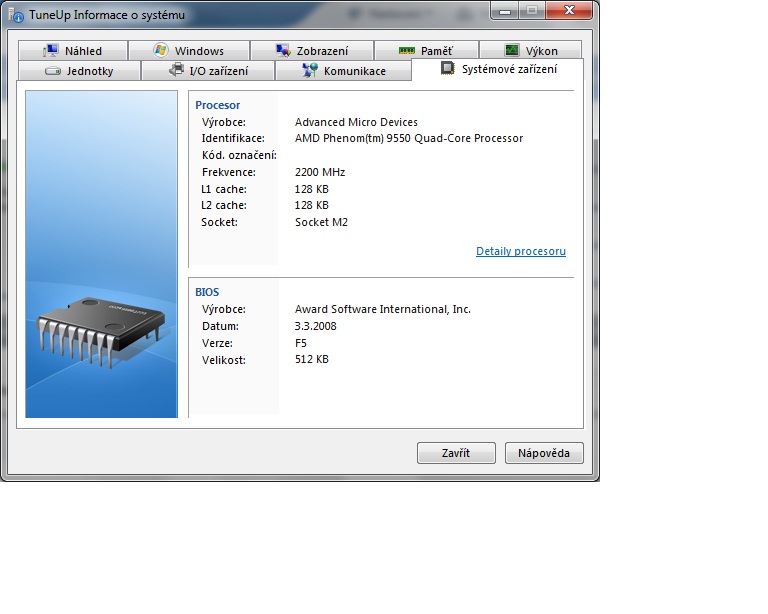768x614 pixels.
Task: Click the 'Velikost:' label
Action: [224, 360]
